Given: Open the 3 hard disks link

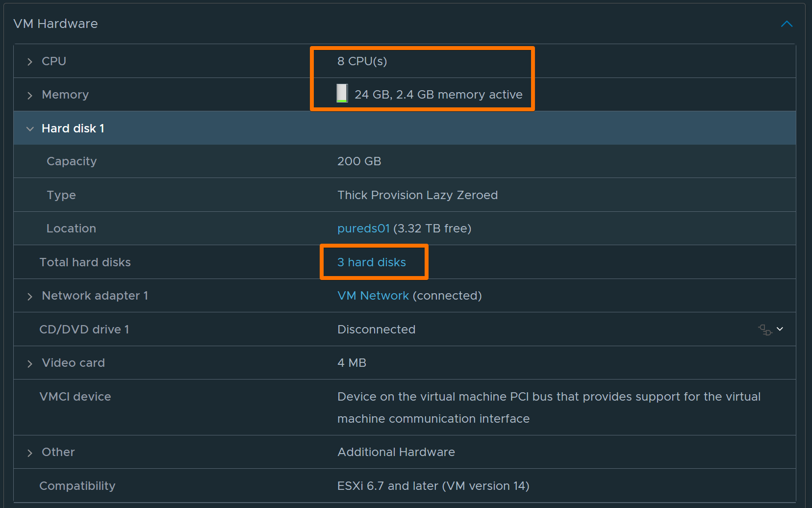Looking at the screenshot, I should [x=372, y=262].
